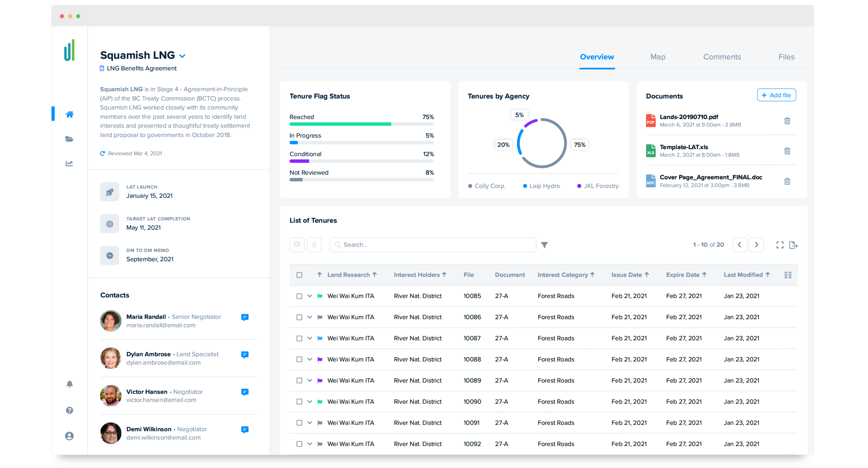The width and height of the screenshot is (868, 468).
Task: Open the help question mark icon
Action: point(69,410)
